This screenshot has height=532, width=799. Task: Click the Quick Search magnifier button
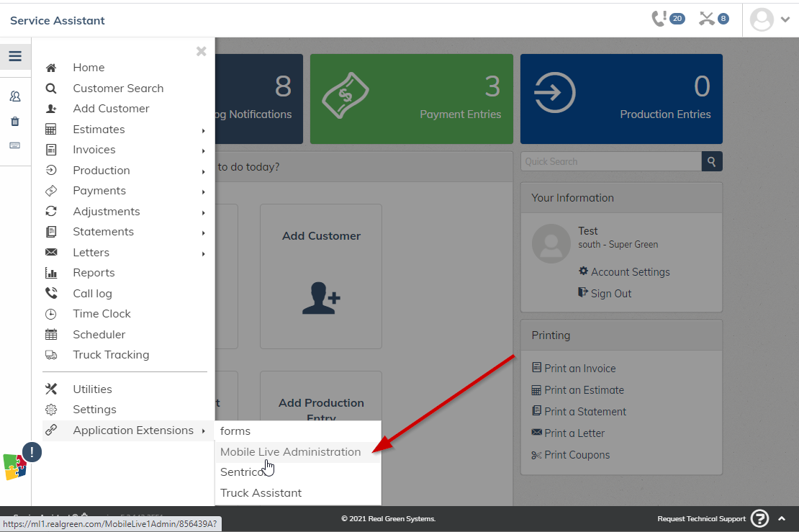point(711,161)
